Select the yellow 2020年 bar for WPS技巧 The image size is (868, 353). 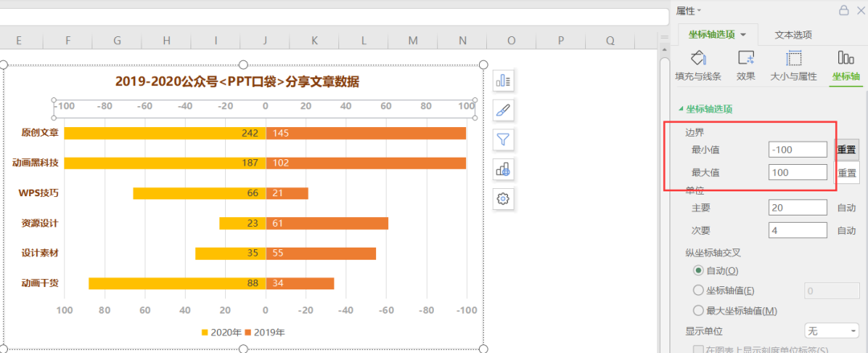(x=199, y=194)
